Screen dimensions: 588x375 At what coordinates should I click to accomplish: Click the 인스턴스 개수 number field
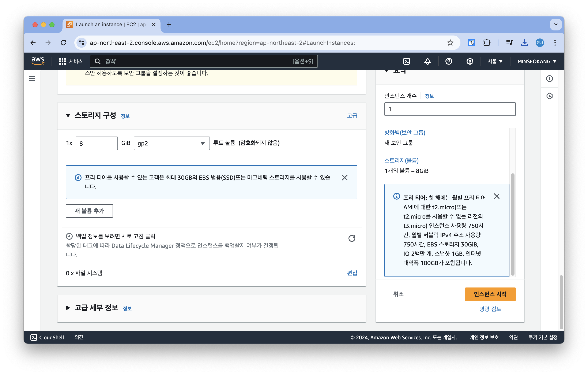(x=450, y=109)
